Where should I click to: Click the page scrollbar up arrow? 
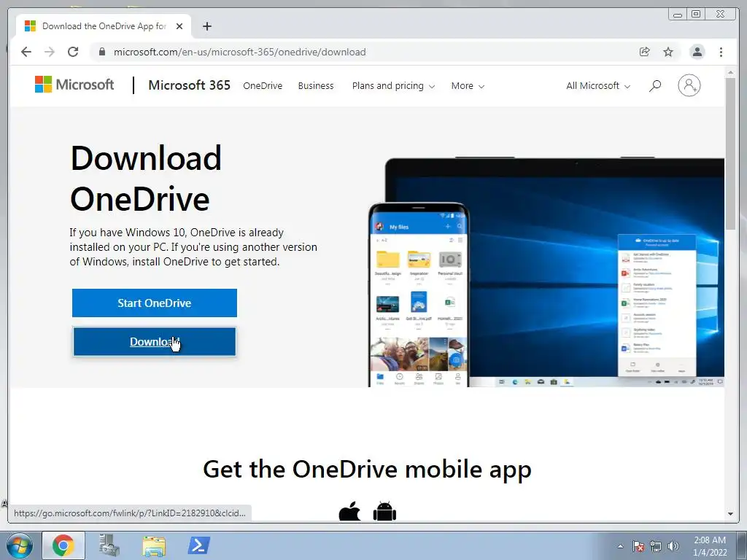point(730,72)
